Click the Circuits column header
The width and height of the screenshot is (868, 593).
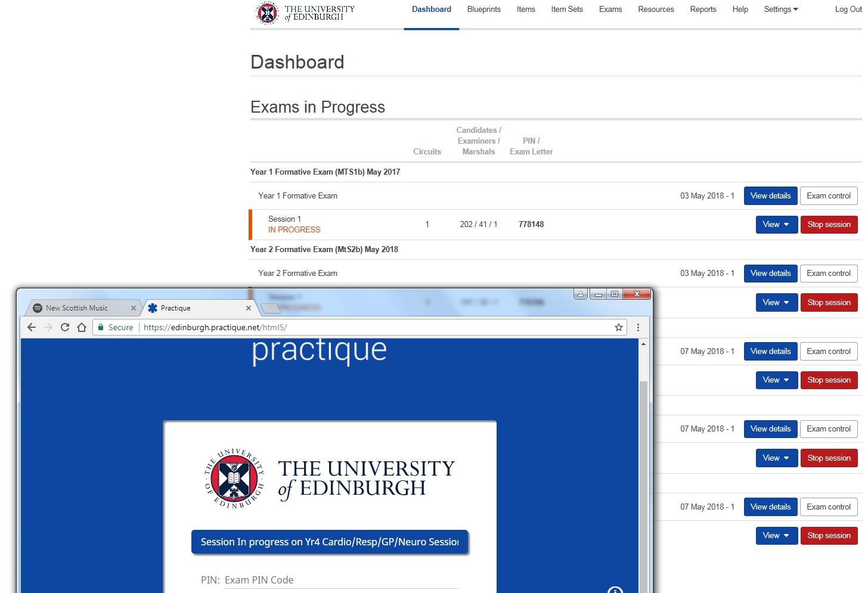427,152
